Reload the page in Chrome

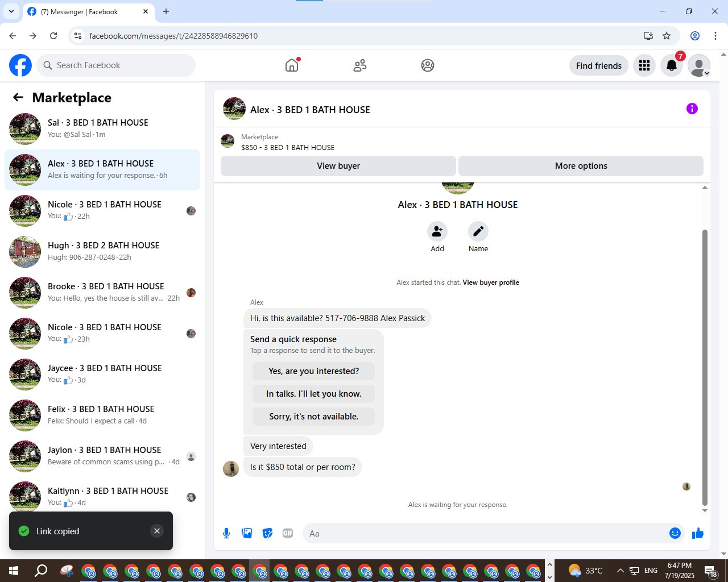tap(53, 36)
